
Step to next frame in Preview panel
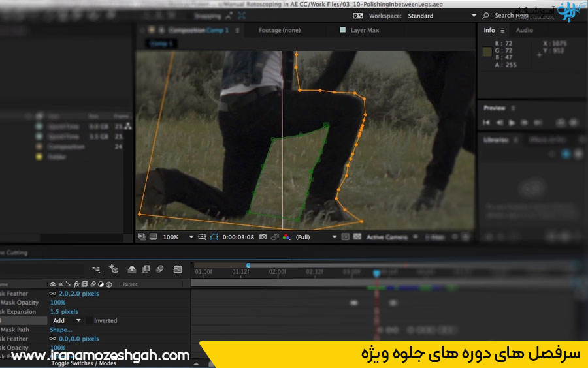524,123
